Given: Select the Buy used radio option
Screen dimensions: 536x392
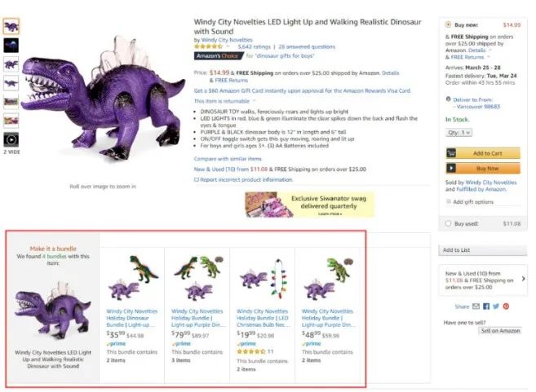Looking at the screenshot, I should 448,223.
